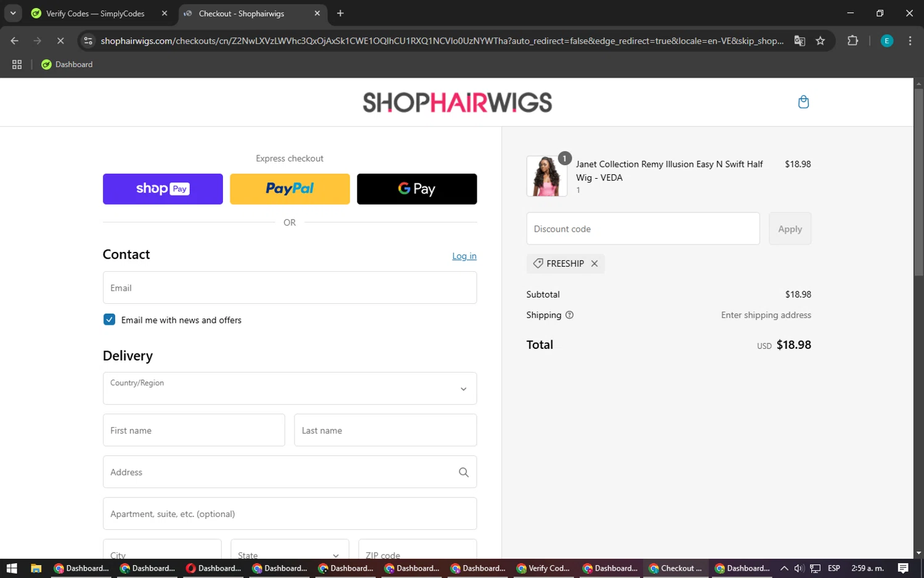Viewport: 924px width, 578px height.
Task: Expand the Country/Region dropdown
Action: 290,388
